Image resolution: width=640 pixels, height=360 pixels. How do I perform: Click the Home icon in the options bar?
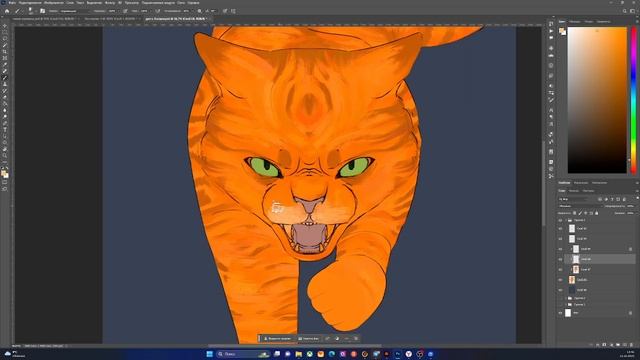pos(7,11)
